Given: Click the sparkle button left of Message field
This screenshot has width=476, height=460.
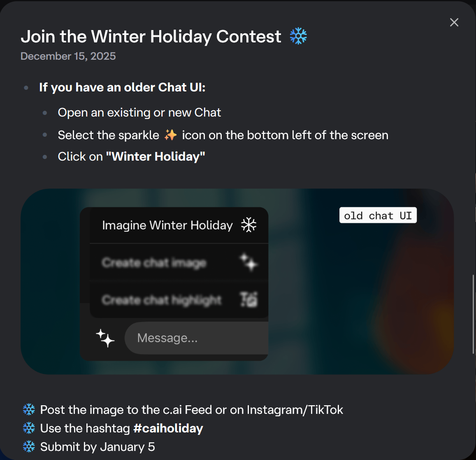Looking at the screenshot, I should coord(105,338).
